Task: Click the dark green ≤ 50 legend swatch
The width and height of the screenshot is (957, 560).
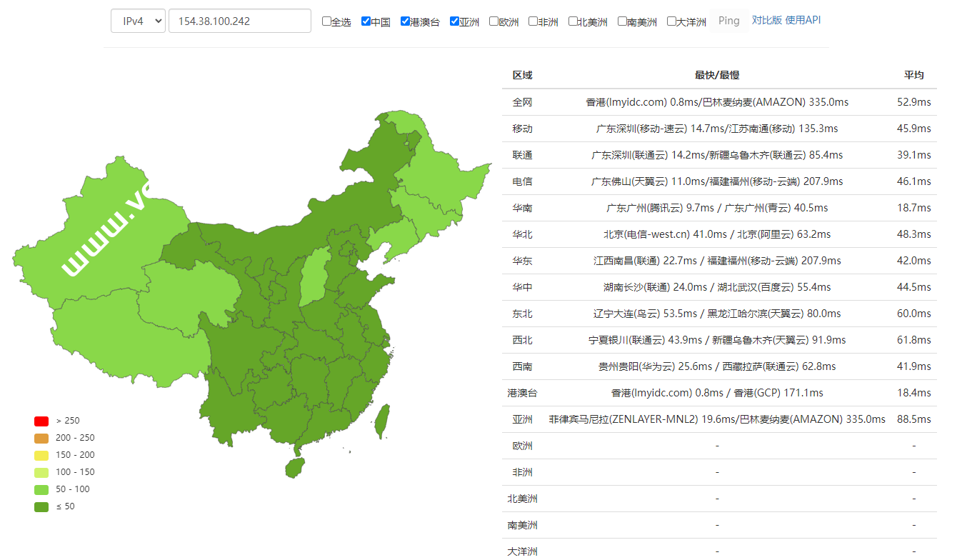Action: click(x=41, y=506)
